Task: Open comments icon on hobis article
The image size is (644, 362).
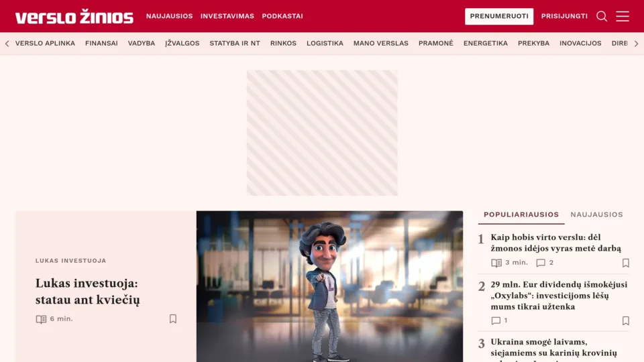Action: 541,263
